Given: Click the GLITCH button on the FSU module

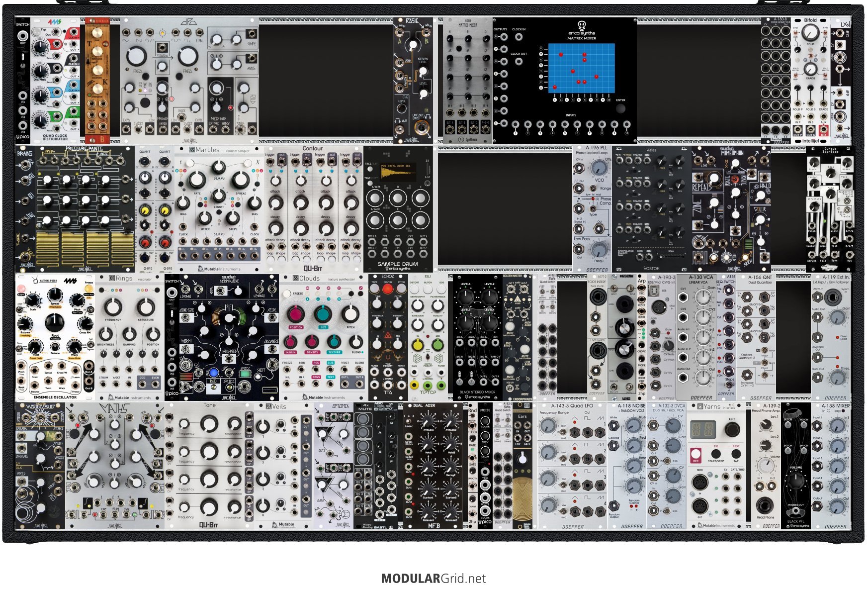Looking at the screenshot, I should click(428, 289).
